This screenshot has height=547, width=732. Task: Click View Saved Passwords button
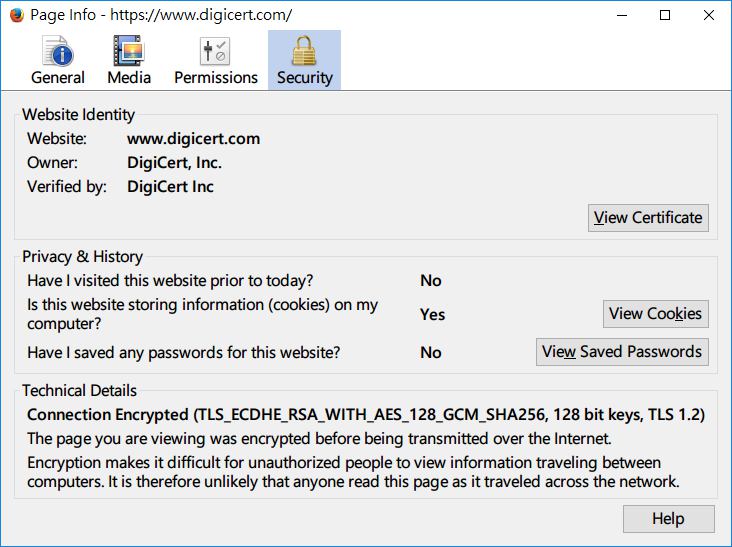(x=622, y=352)
